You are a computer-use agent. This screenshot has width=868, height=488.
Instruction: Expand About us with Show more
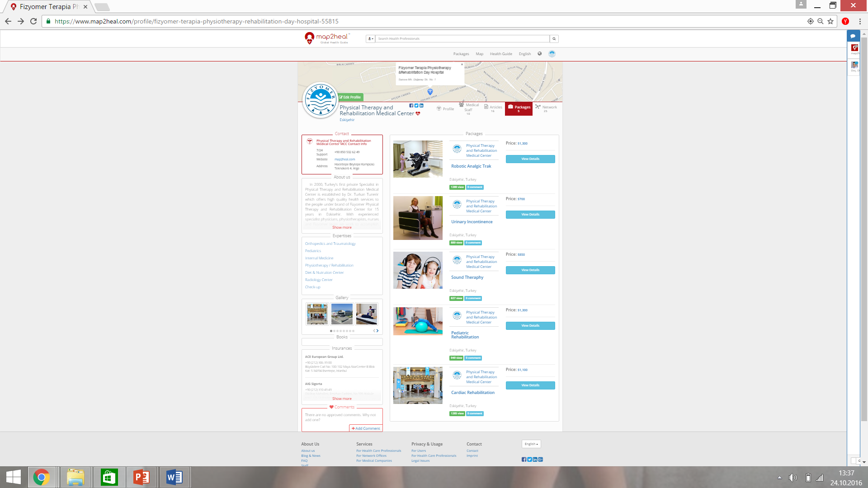click(342, 227)
